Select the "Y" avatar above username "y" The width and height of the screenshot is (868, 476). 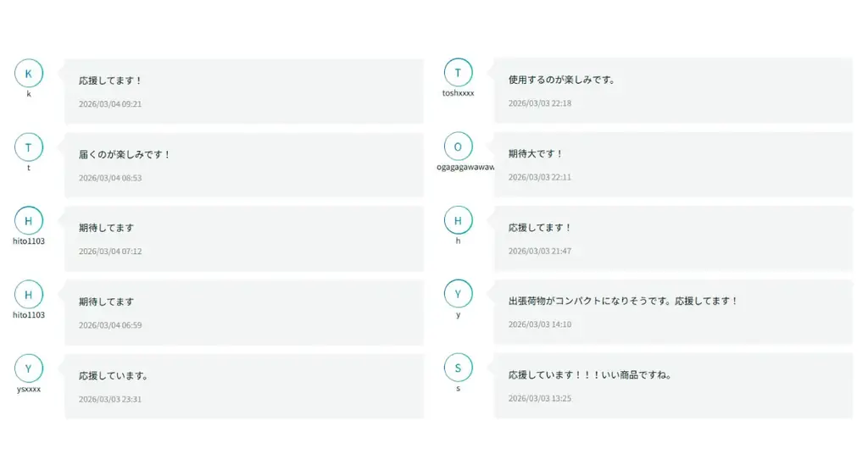tap(458, 294)
